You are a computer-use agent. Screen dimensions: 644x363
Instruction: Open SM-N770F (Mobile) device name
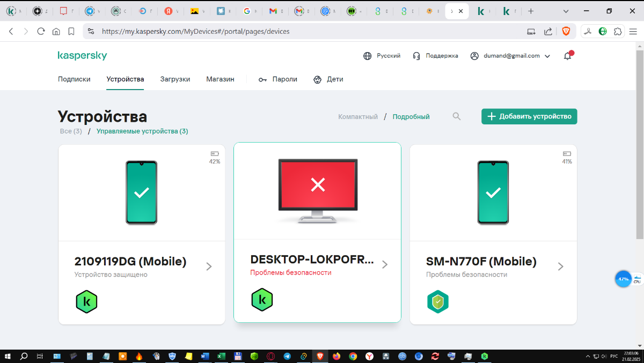(481, 262)
